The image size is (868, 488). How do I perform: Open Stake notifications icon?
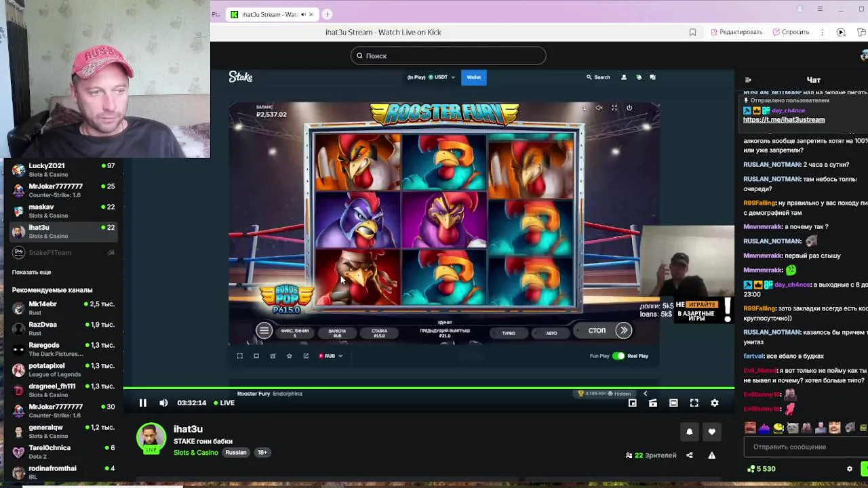point(638,77)
